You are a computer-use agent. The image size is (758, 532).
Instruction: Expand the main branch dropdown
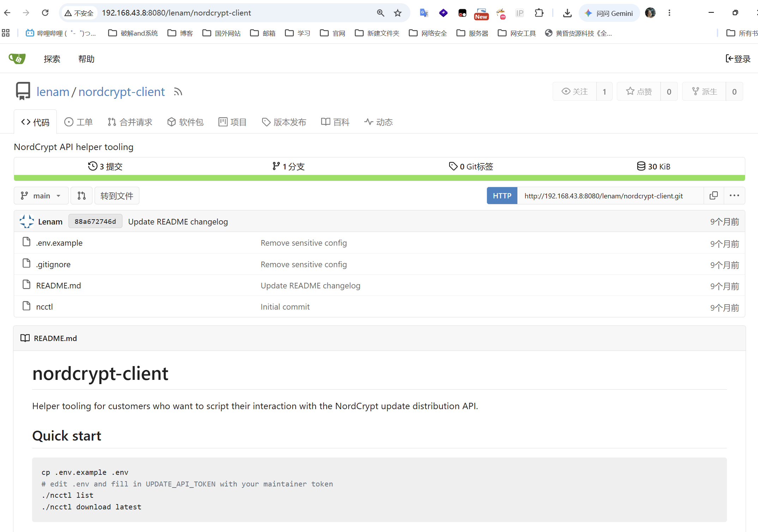click(41, 196)
